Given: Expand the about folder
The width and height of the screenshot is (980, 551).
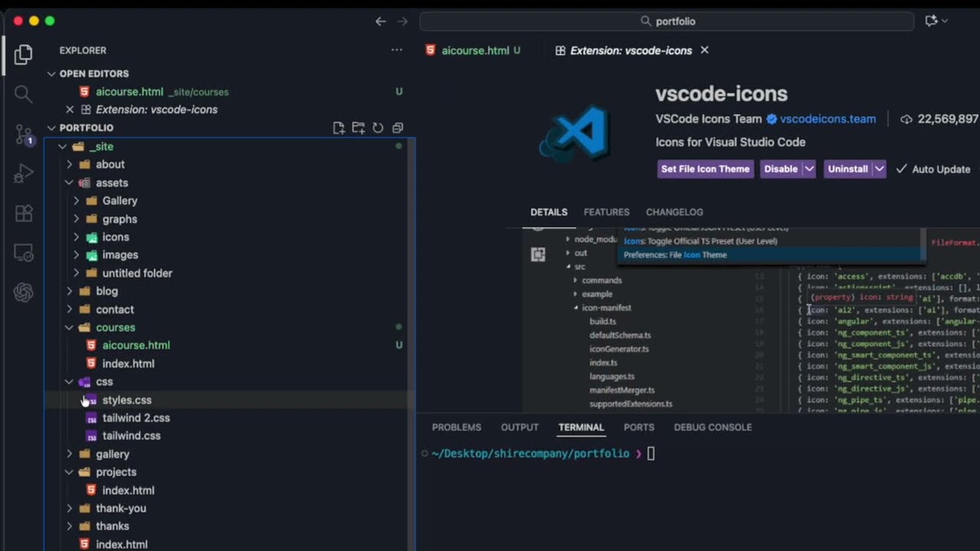Looking at the screenshot, I should [x=70, y=165].
